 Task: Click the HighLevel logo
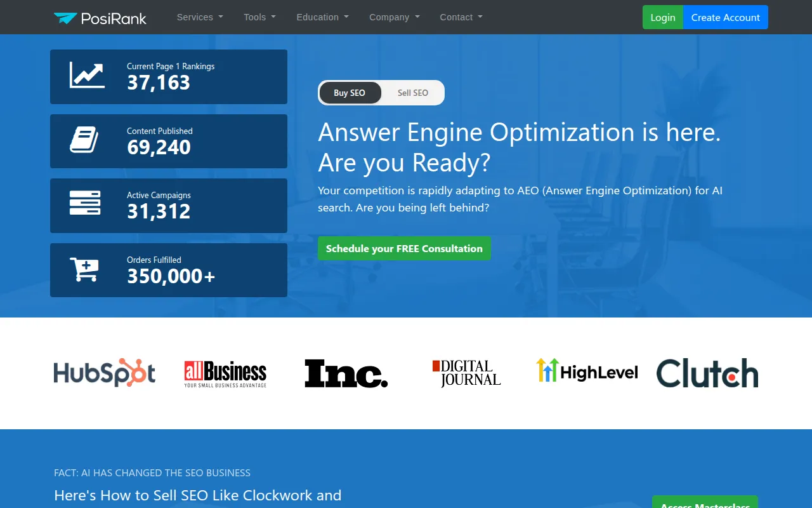pyautogui.click(x=587, y=371)
